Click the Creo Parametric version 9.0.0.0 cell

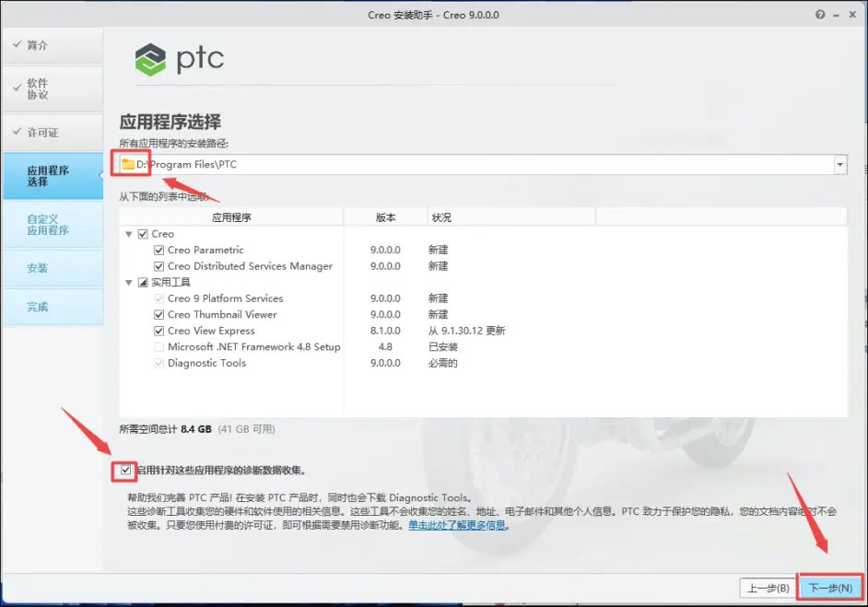click(385, 251)
